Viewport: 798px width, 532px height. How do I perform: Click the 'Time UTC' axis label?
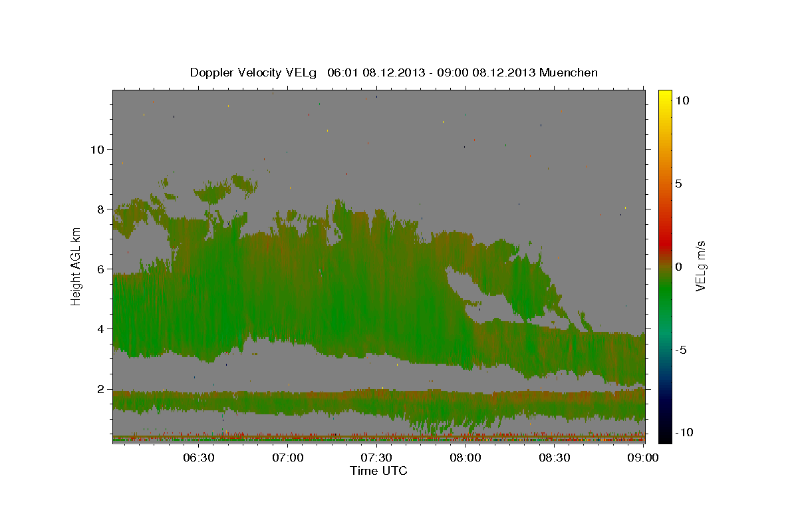[378, 471]
